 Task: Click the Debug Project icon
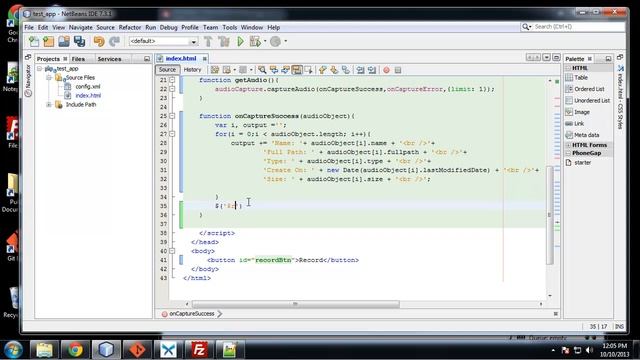(255, 41)
